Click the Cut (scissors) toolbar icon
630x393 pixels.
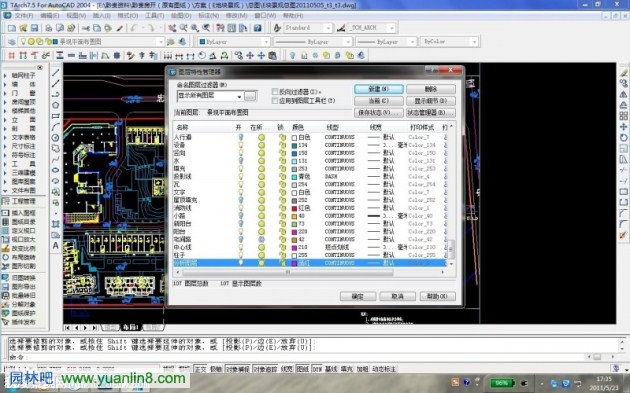click(x=86, y=28)
